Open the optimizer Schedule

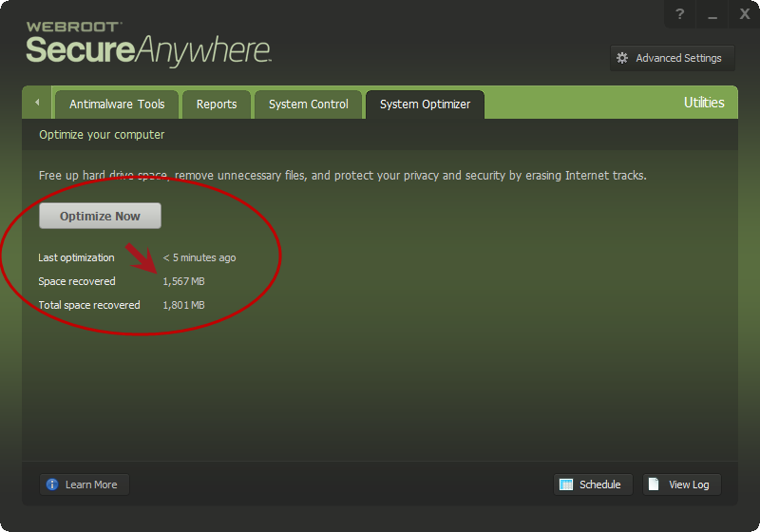[593, 484]
